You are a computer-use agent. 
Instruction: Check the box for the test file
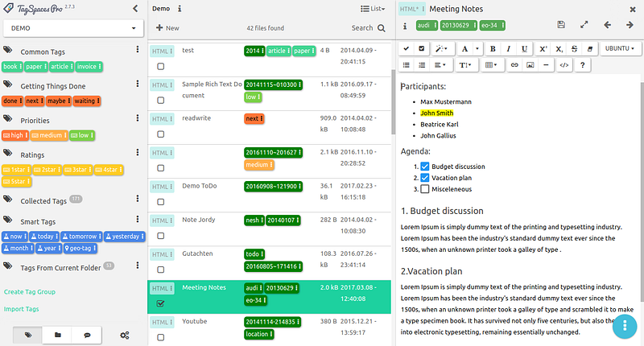tap(160, 66)
